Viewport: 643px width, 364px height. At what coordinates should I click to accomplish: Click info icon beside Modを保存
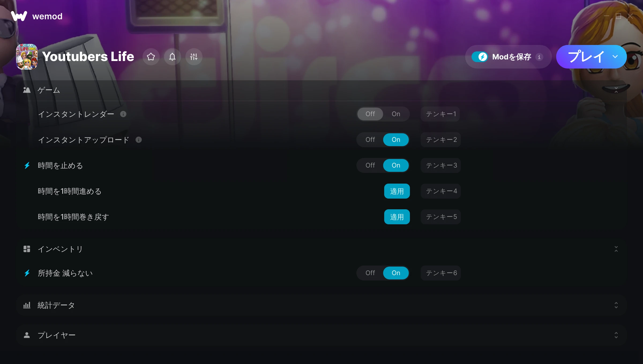point(539,57)
